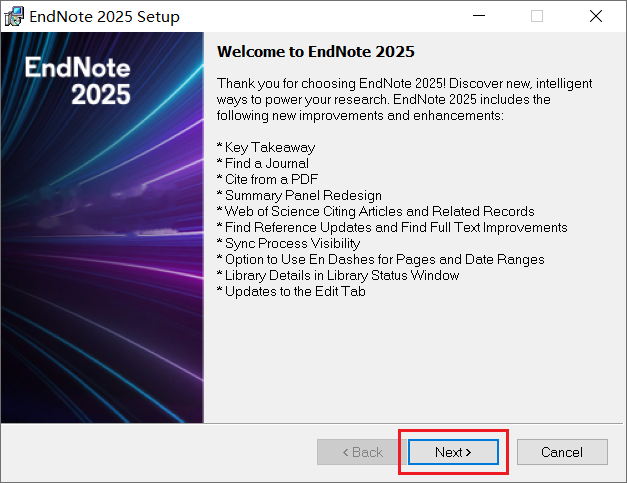This screenshot has width=627, height=483.
Task: Cancel the EndNote 2025 installation
Action: [562, 452]
